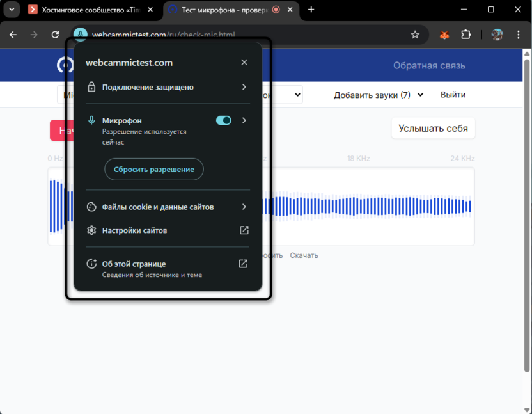The width and height of the screenshot is (532, 414).
Task: Click the Разрешение используется сейчас text
Action: 145,136
